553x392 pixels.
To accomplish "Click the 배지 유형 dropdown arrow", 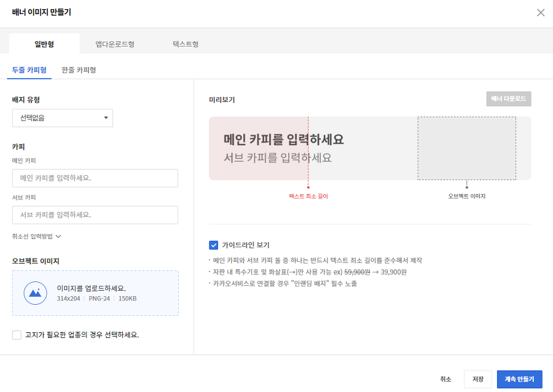I will (x=106, y=118).
